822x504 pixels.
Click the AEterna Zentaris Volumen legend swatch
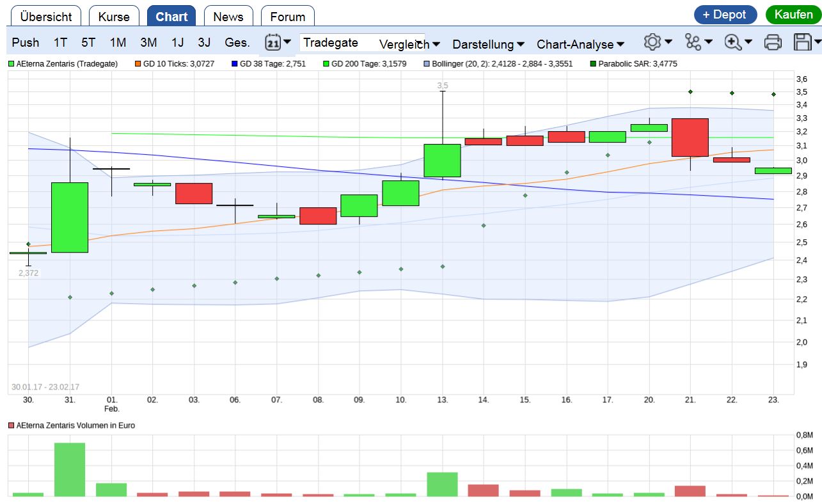pos(11,425)
